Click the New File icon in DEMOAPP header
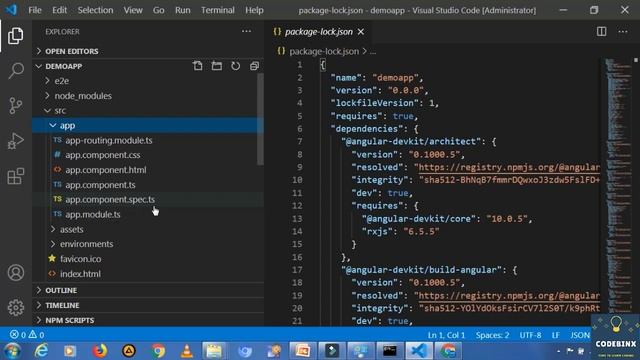 click(198, 66)
